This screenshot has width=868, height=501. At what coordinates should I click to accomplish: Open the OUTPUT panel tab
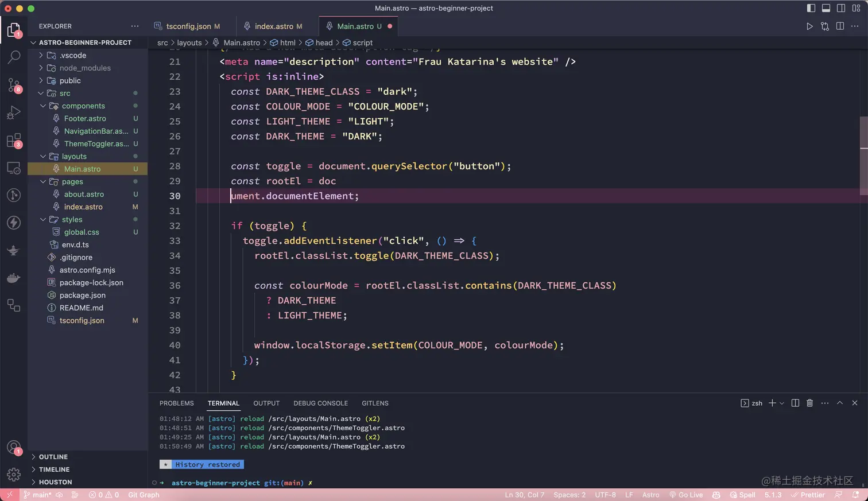266,403
